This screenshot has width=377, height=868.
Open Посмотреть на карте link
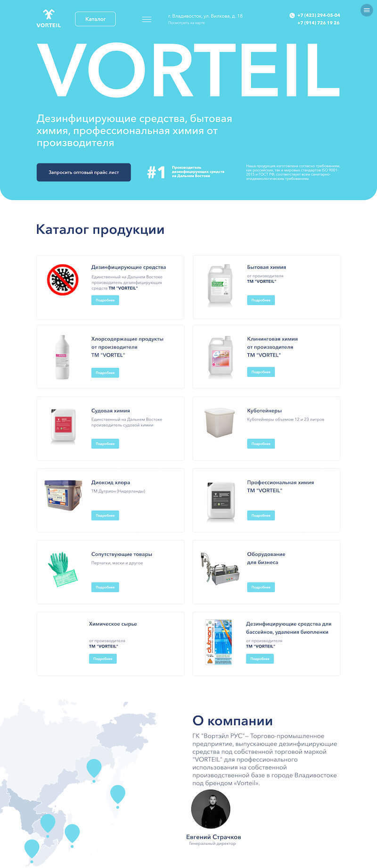186,23
